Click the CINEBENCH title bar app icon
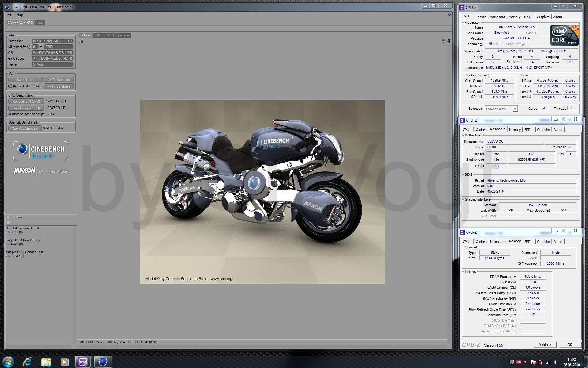Viewport: 588px width, 368px height. 7,7
